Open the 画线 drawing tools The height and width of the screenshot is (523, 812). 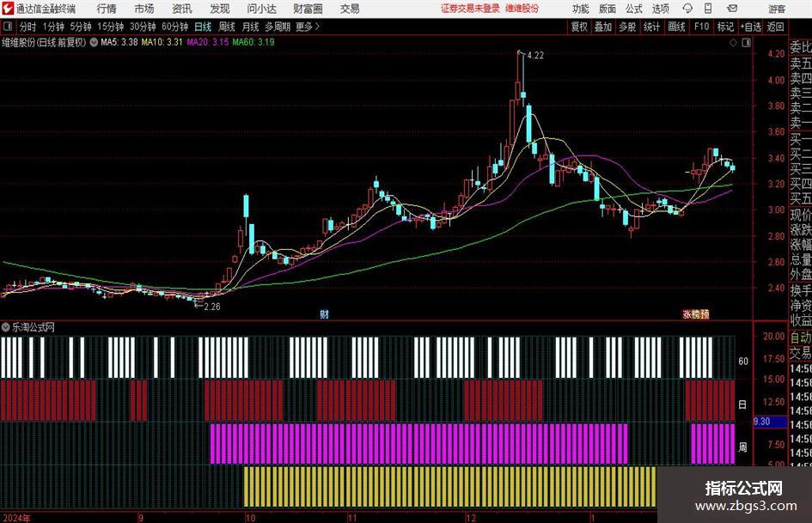pyautogui.click(x=676, y=27)
